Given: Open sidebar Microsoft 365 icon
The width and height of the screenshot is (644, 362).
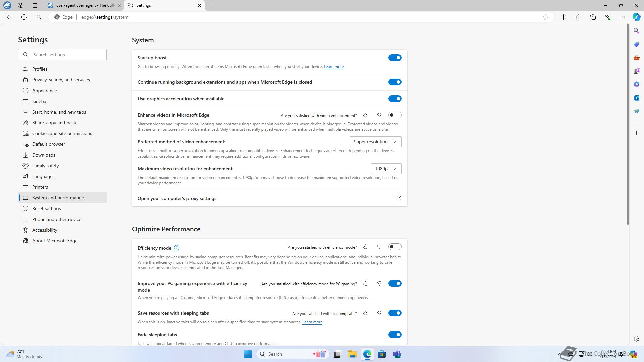Looking at the screenshot, I should 636,84.
